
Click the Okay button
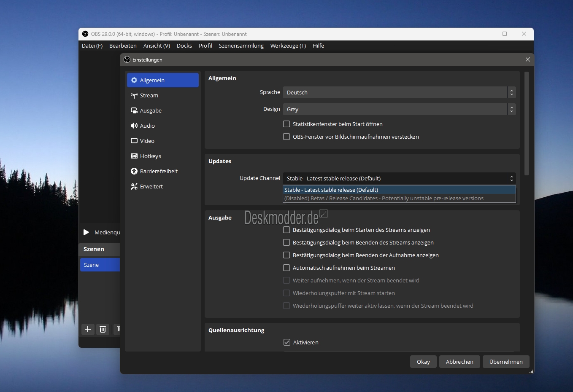point(423,362)
